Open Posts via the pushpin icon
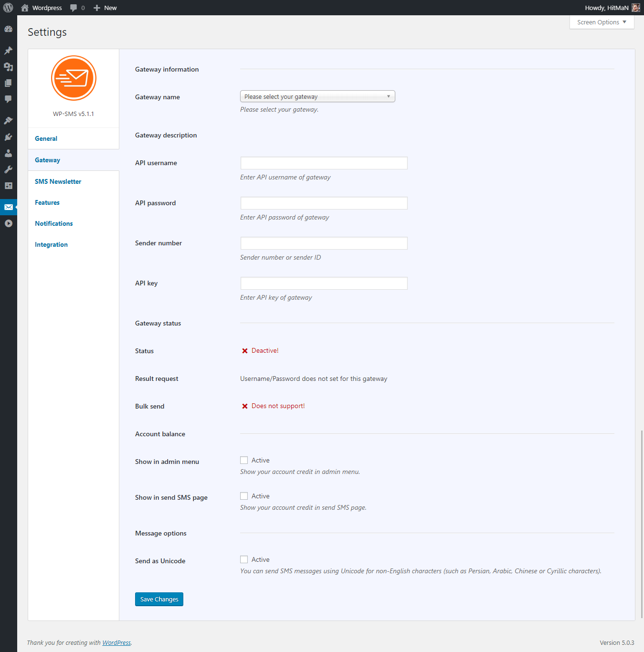Image resolution: width=644 pixels, height=652 pixels. click(8, 51)
